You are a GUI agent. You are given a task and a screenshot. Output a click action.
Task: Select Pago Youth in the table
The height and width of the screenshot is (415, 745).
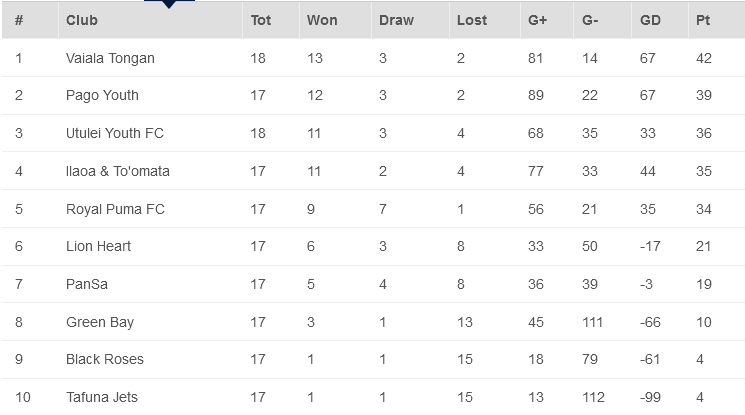pyautogui.click(x=102, y=96)
